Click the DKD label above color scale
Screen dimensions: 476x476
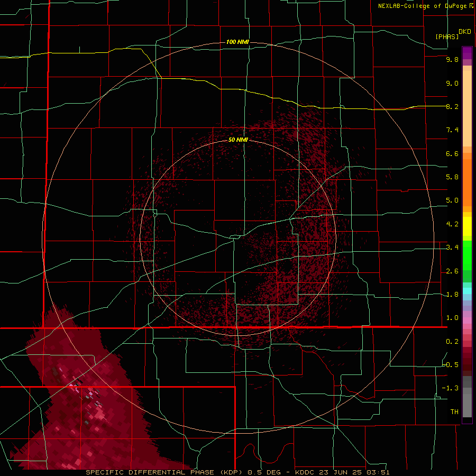click(465, 32)
